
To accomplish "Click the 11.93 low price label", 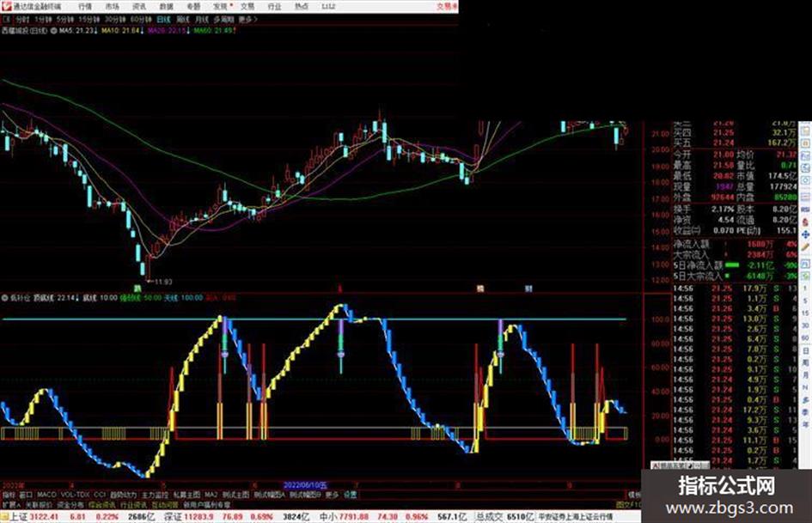I will tap(163, 282).
